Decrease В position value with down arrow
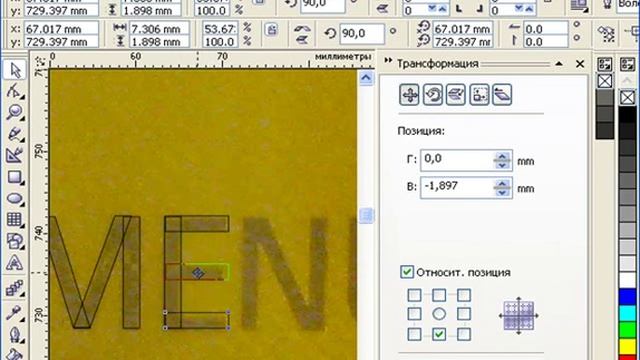This screenshot has height=360, width=640. (x=502, y=192)
